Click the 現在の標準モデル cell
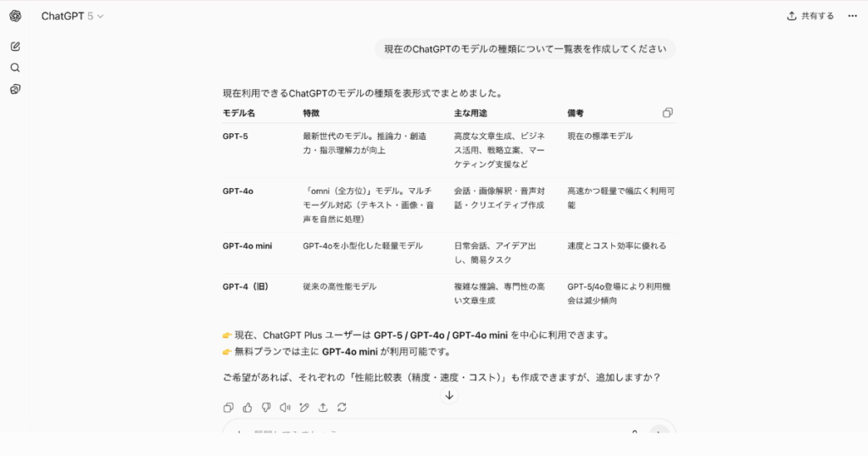This screenshot has width=868, height=456. [x=600, y=136]
